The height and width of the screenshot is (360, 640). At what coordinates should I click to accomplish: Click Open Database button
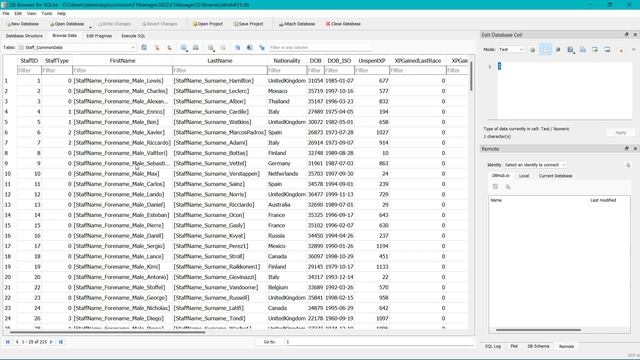[x=67, y=24]
